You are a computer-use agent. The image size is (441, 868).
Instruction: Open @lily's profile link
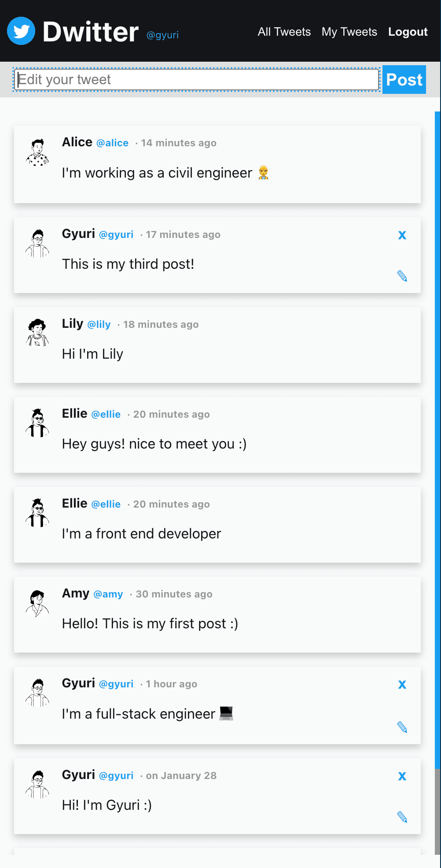point(99,324)
